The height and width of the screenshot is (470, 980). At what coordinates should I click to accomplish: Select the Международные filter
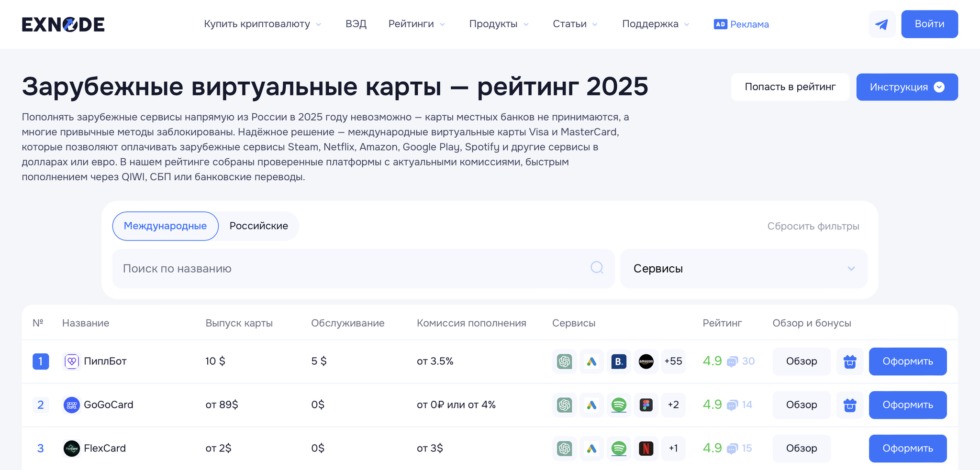point(165,226)
